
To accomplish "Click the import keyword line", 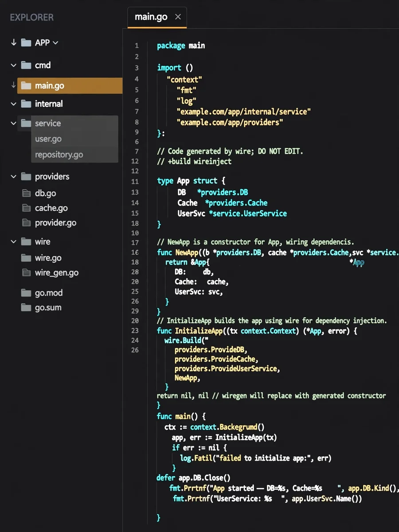I will point(175,68).
